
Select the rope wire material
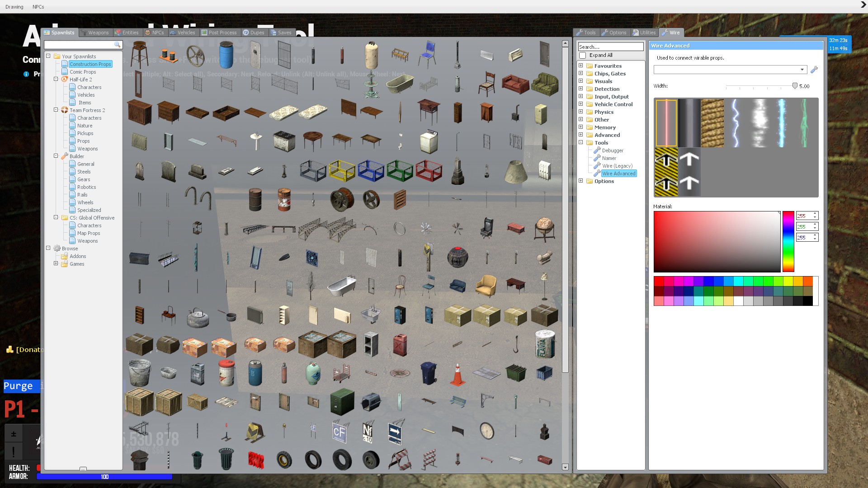point(712,123)
